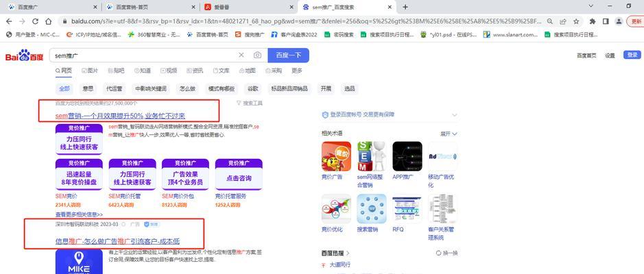Toggle the browser side panel icon
The image size is (644, 274).
coord(606,21)
